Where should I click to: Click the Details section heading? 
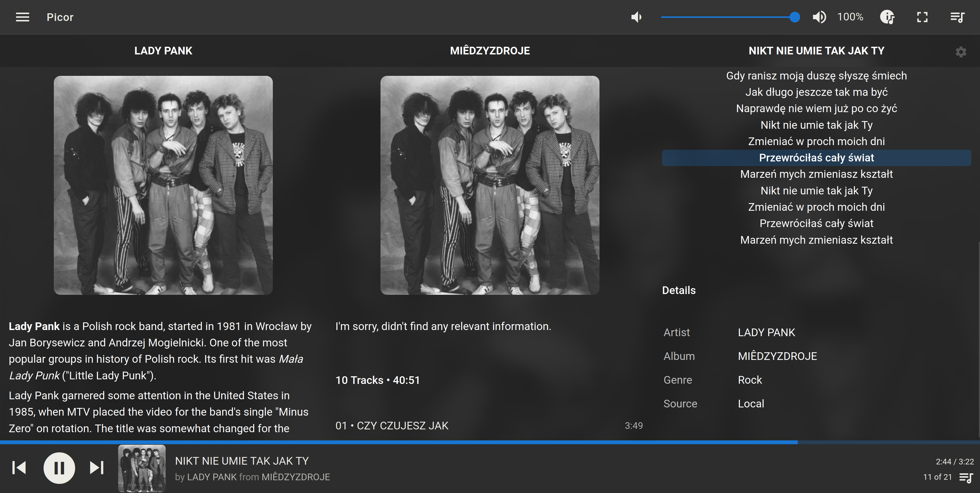(x=679, y=290)
